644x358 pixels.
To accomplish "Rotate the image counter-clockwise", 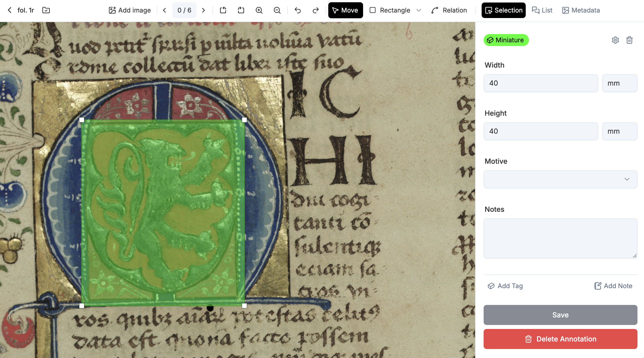I will click(x=223, y=10).
